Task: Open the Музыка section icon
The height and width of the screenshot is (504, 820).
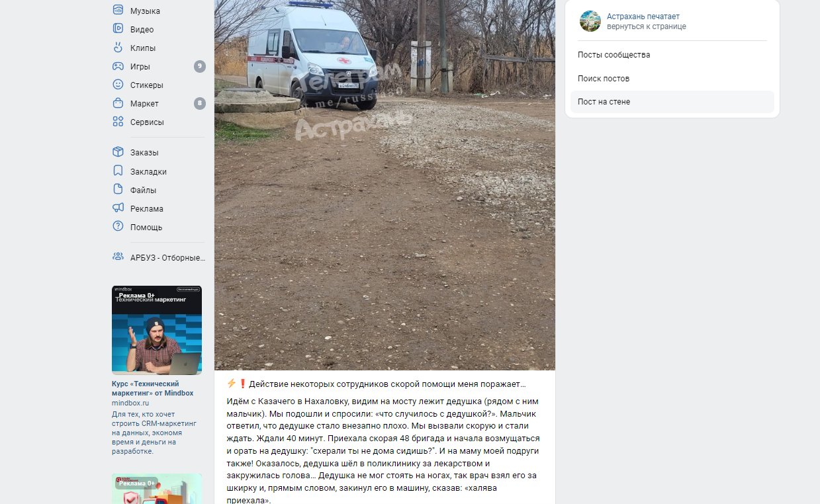Action: [118, 10]
